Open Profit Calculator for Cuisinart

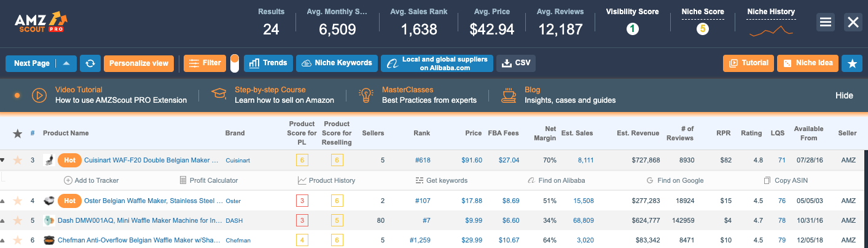[208, 180]
